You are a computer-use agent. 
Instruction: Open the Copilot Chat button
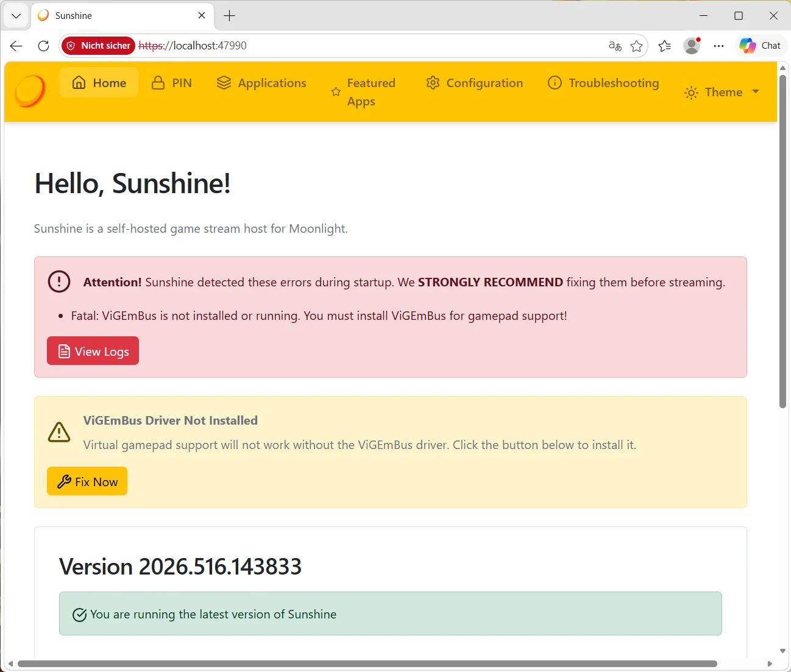[760, 46]
